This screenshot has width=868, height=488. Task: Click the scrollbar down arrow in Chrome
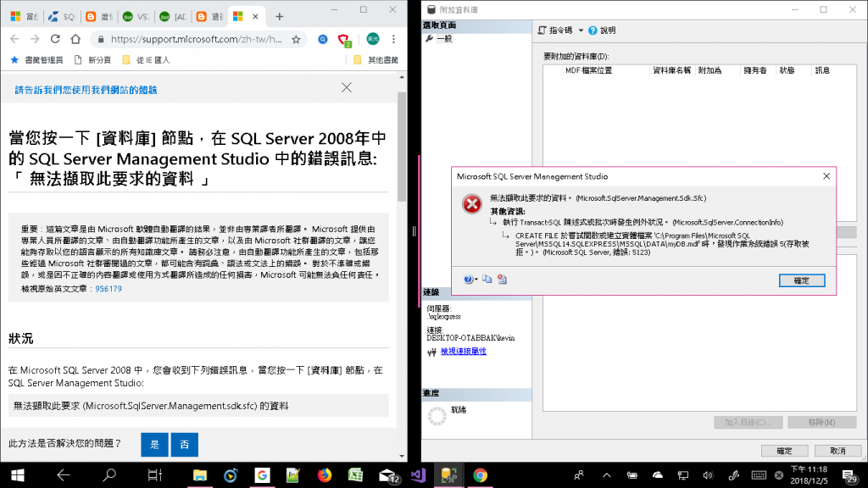(402, 456)
